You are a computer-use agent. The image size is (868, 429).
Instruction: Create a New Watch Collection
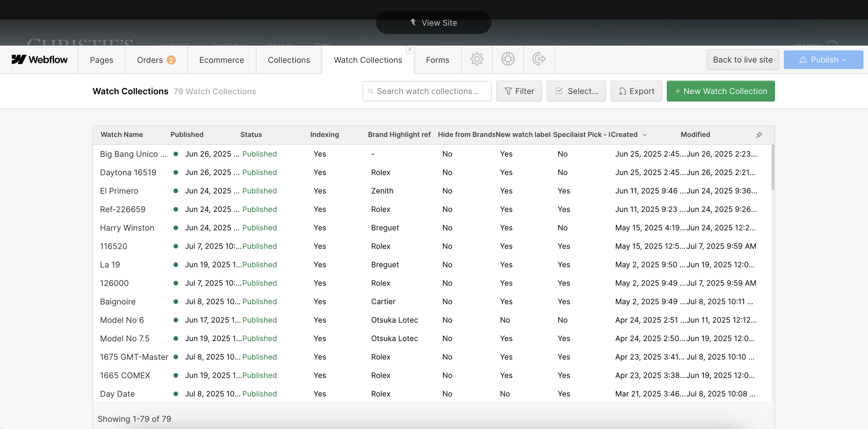[720, 91]
